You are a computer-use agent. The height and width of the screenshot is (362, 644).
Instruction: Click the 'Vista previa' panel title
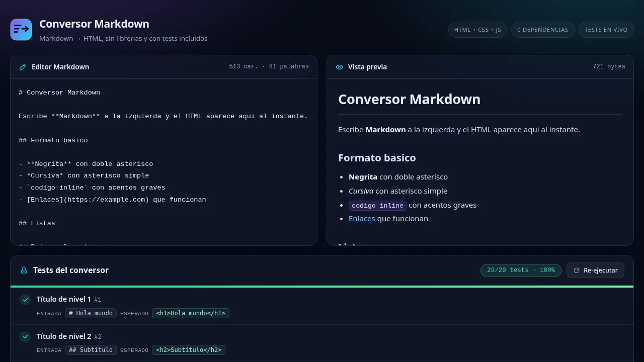[367, 67]
